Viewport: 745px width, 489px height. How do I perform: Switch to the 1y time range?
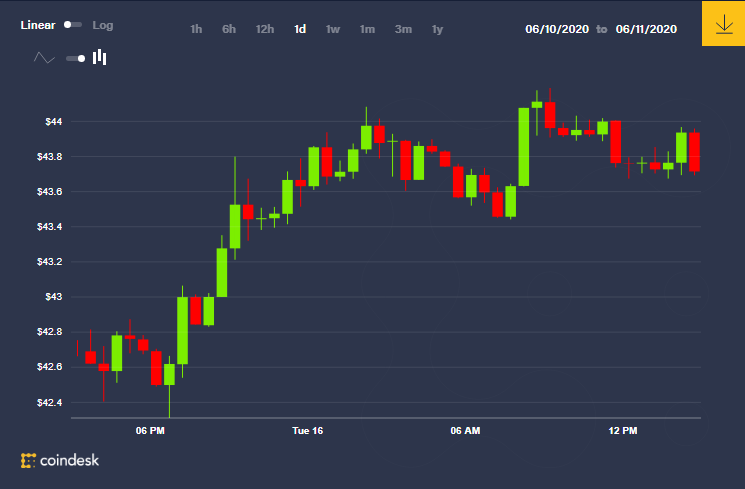437,29
